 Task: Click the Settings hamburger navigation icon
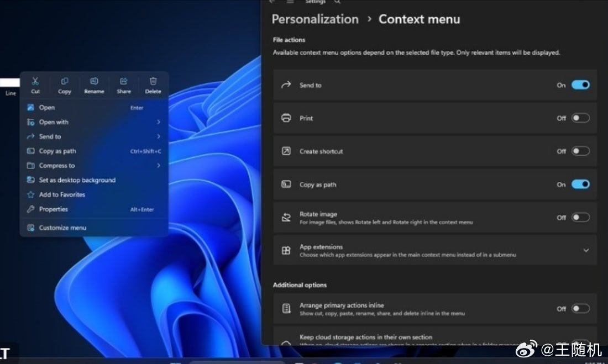[x=290, y=2]
